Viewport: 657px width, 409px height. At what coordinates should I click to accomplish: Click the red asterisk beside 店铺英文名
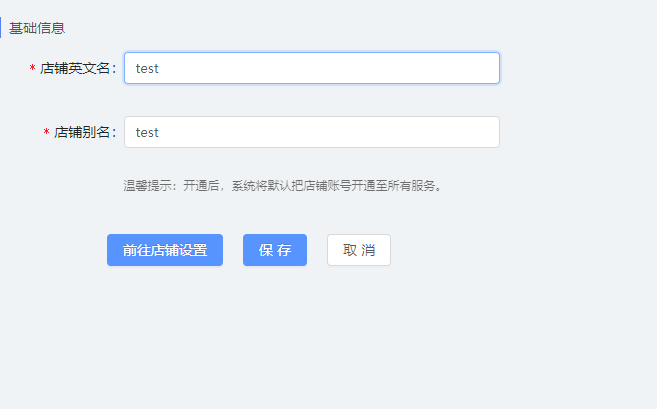32,68
